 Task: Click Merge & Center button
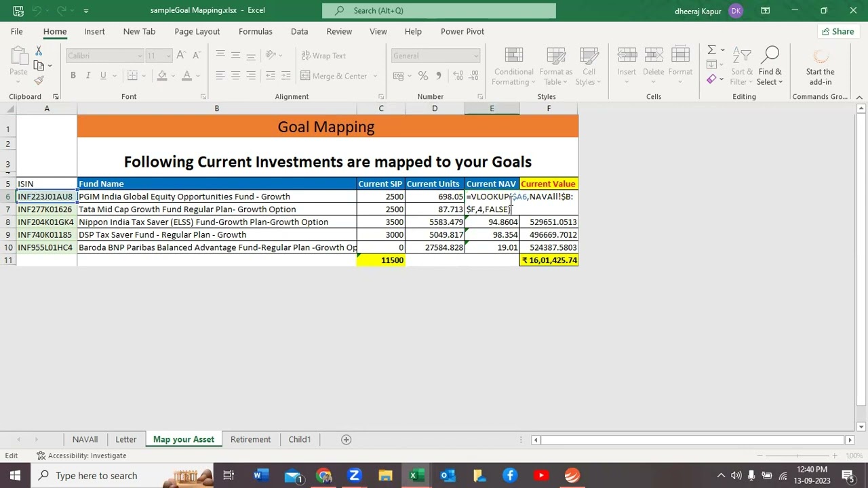334,76
